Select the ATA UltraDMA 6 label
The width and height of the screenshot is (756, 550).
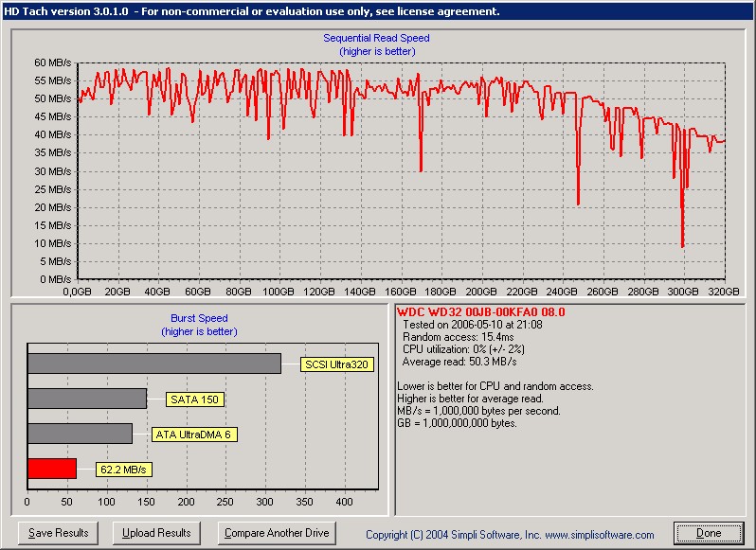point(194,435)
